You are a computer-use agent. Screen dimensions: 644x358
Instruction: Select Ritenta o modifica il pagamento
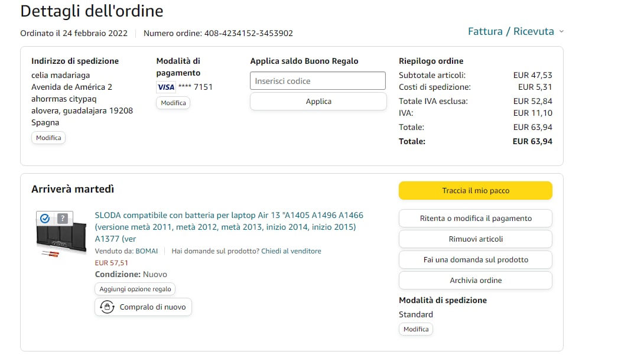[475, 219]
